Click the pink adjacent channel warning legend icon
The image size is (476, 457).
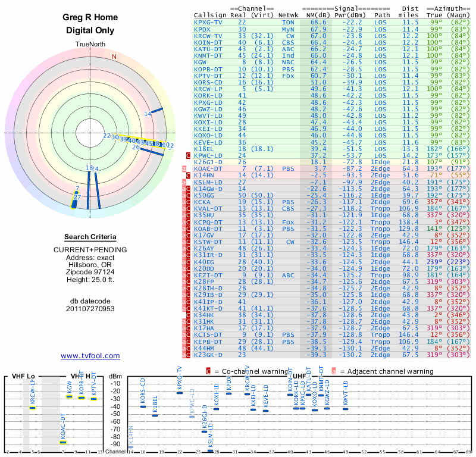[x=334, y=371]
